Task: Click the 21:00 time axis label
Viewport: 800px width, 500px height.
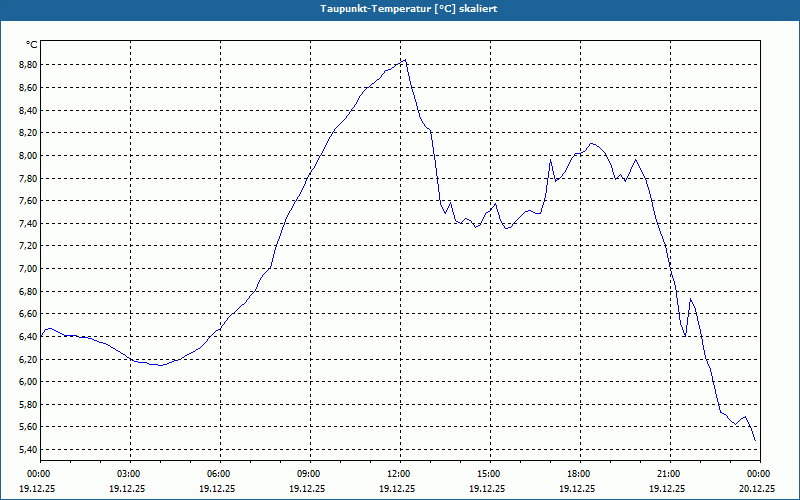Action: 670,474
